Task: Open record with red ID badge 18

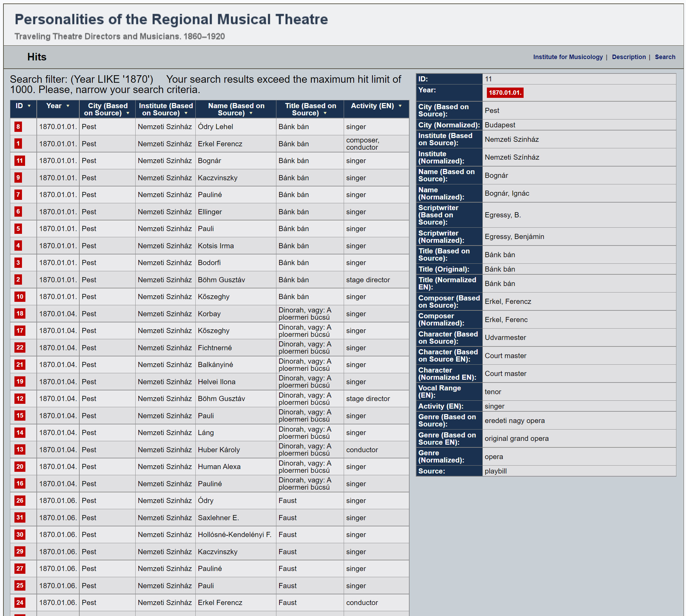Action: (20, 313)
